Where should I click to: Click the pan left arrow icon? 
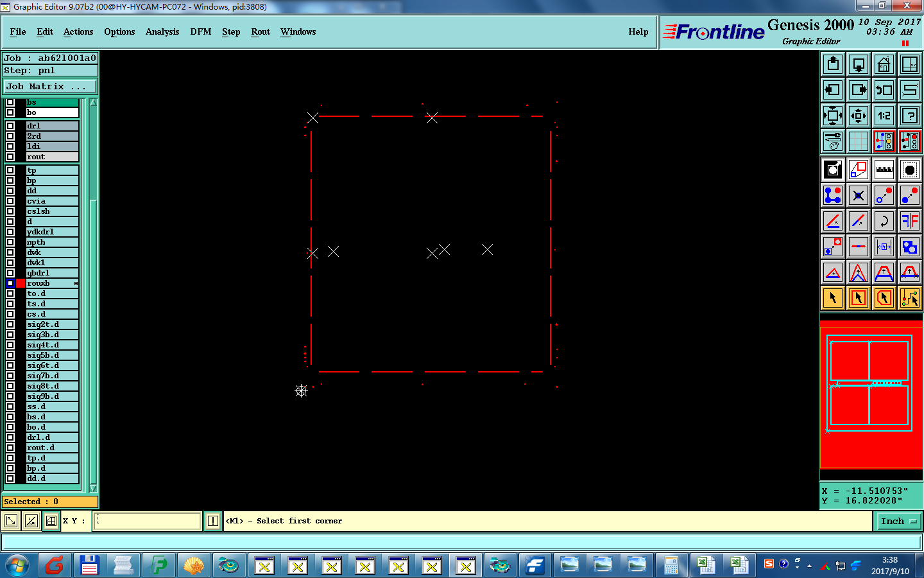(833, 90)
